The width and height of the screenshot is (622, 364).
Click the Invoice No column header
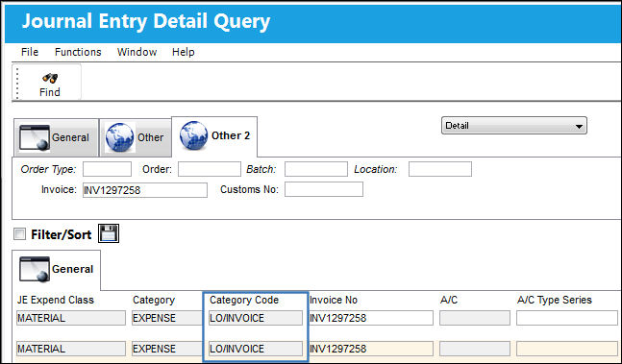(334, 301)
